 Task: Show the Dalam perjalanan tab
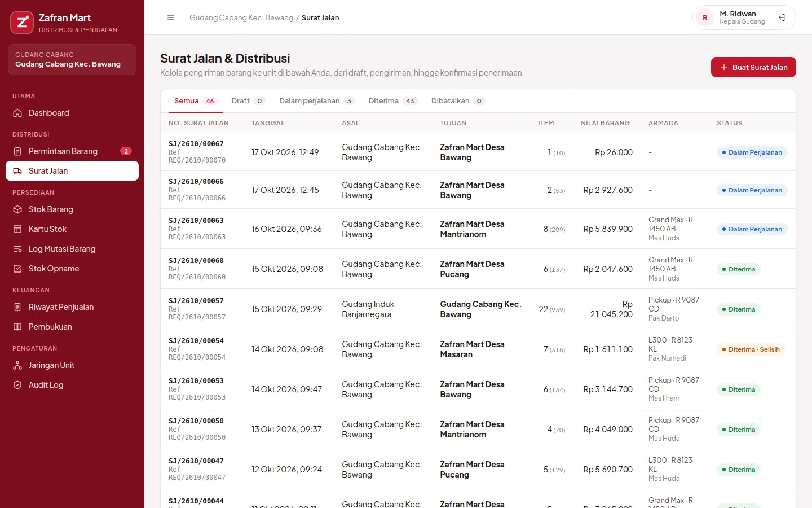317,101
